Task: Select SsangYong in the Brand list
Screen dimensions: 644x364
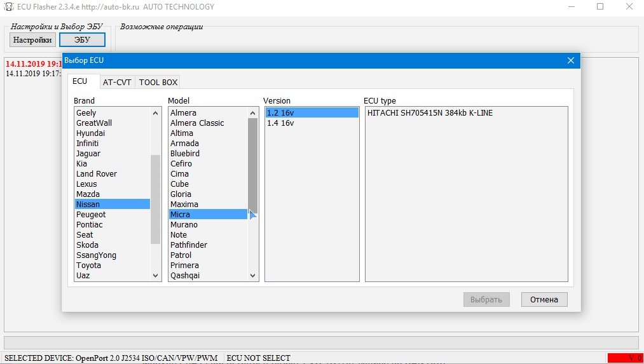Action: click(112, 255)
